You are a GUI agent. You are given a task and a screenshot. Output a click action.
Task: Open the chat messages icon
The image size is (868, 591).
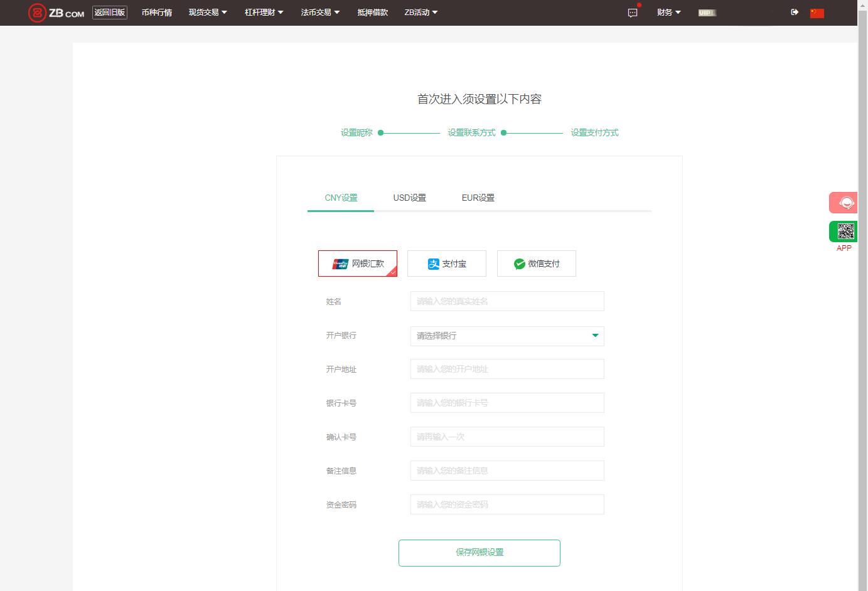633,13
